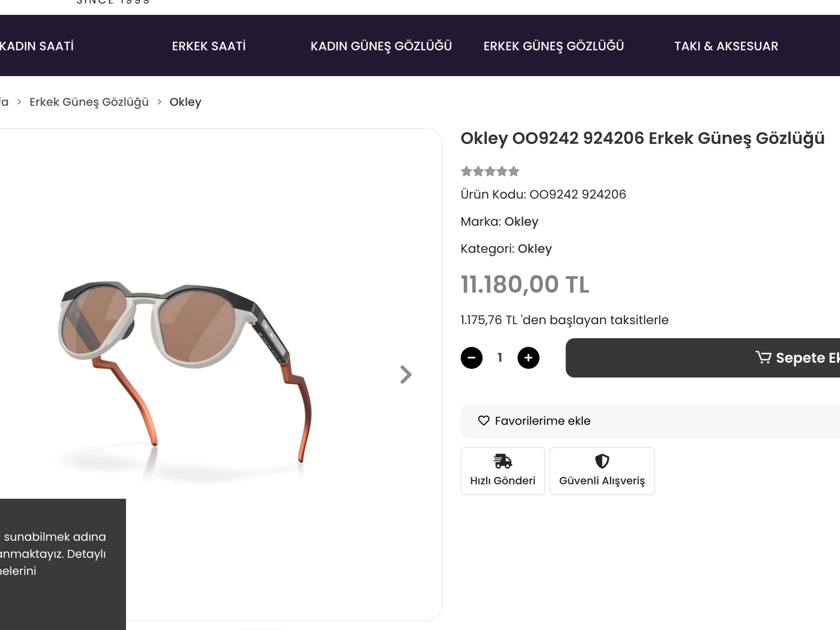Increase quantity with the plus button
Image resolution: width=840 pixels, height=630 pixels.
[x=528, y=358]
